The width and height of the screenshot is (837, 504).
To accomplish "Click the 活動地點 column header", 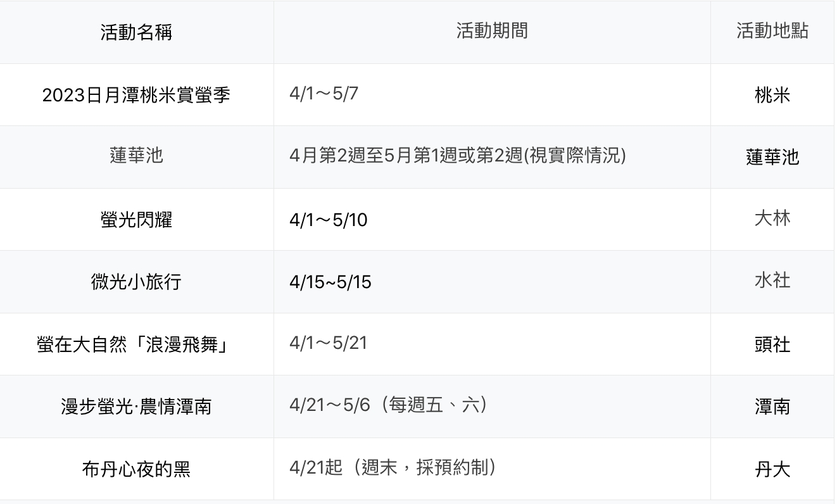I will pos(772,31).
